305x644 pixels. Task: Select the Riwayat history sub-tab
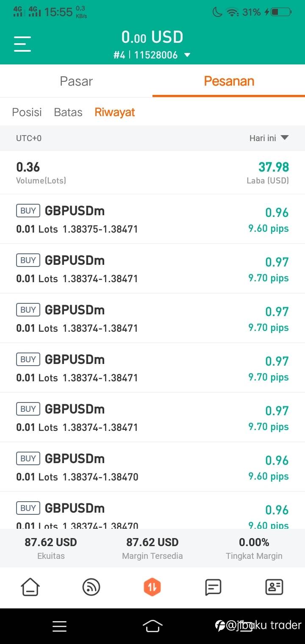pos(115,112)
